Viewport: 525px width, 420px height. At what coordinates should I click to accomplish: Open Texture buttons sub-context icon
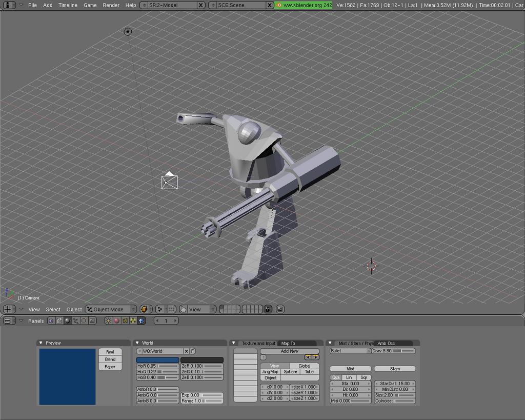(x=125, y=321)
